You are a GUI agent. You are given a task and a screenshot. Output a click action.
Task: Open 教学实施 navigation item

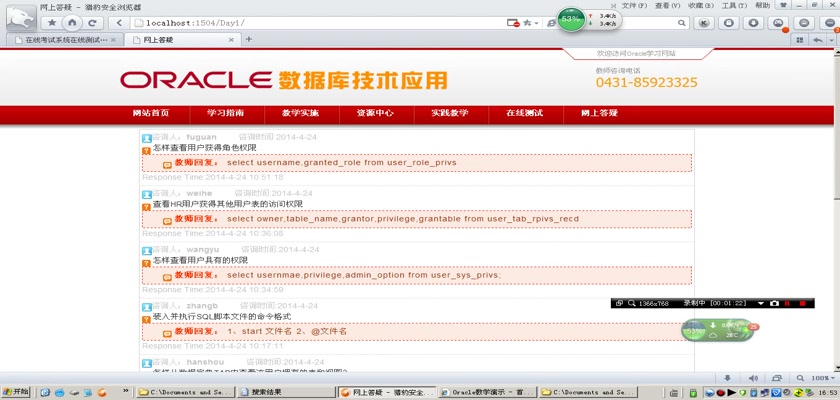(x=301, y=113)
